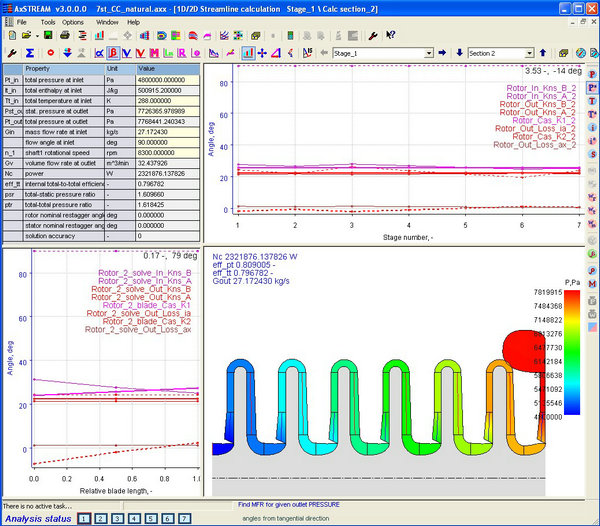Click analysis status button 7

(x=183, y=518)
